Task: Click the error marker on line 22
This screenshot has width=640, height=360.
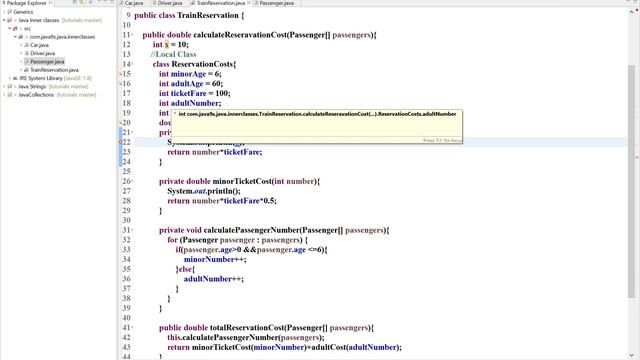Action: (120, 142)
